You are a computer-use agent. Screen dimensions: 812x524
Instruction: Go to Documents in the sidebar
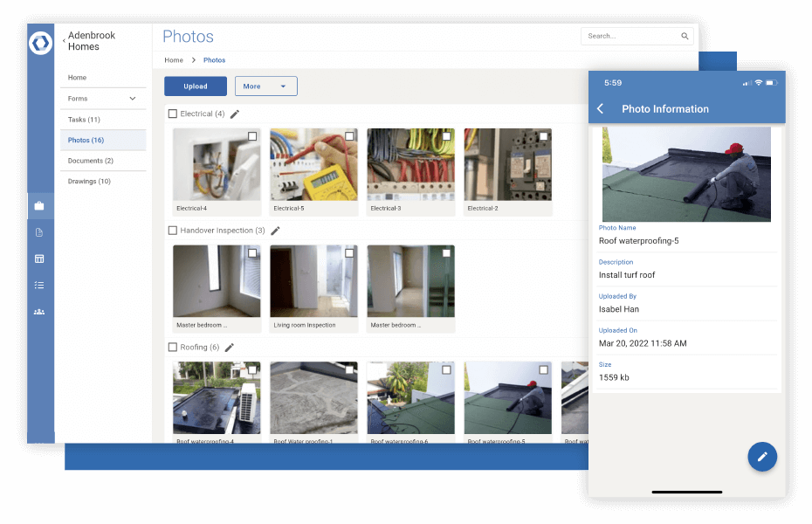(x=92, y=160)
